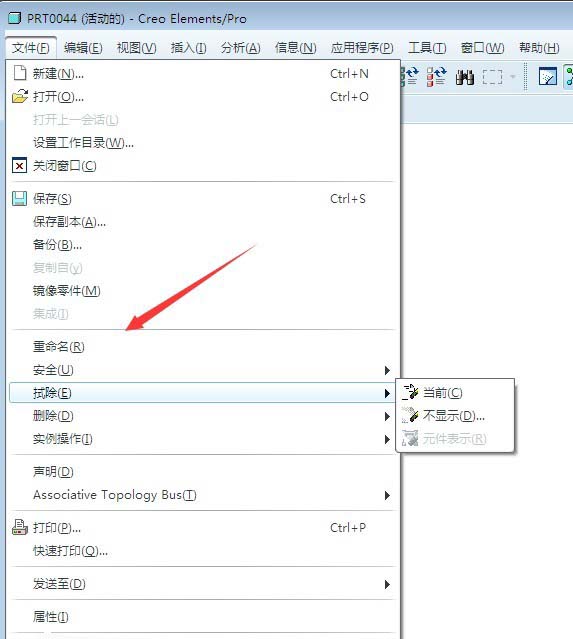Click the Ctrl+S shortcut label

coord(348,199)
